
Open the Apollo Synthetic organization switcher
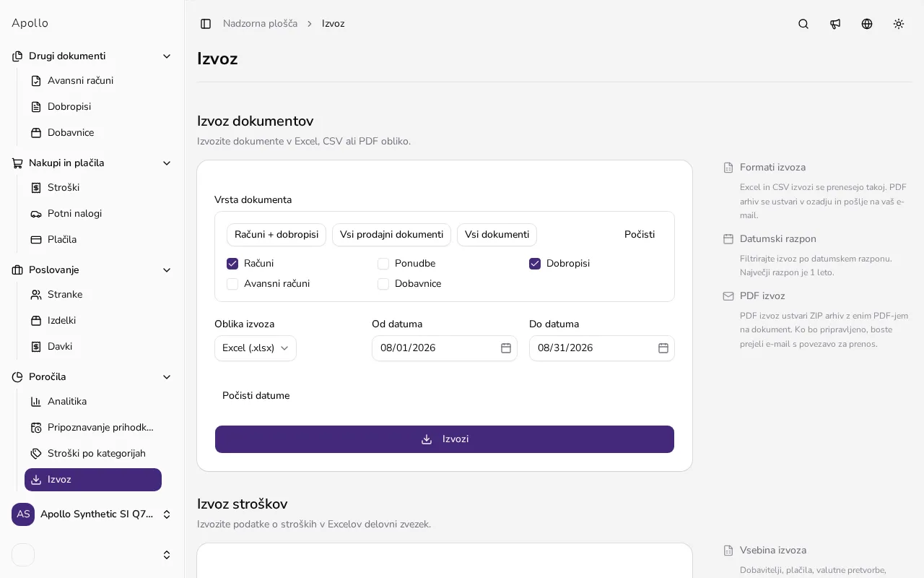(92, 514)
